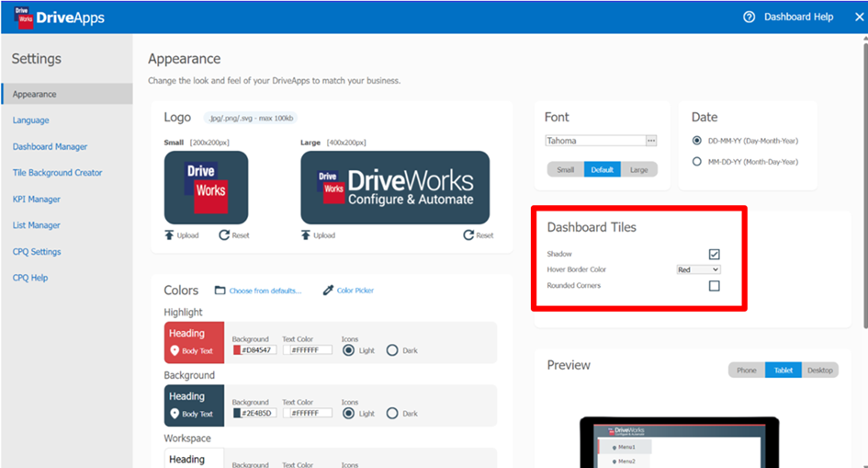Click small logo Upload icon
This screenshot has height=468, width=868.
point(169,235)
